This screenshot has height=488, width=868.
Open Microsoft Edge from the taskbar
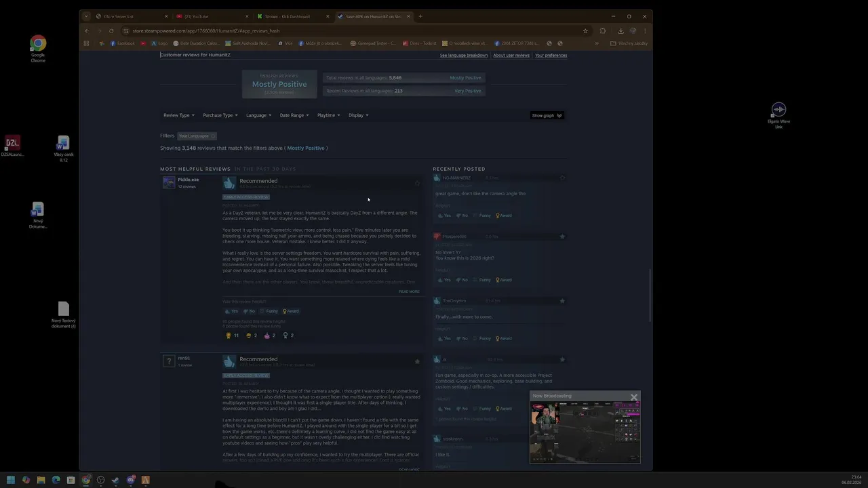[x=56, y=480]
